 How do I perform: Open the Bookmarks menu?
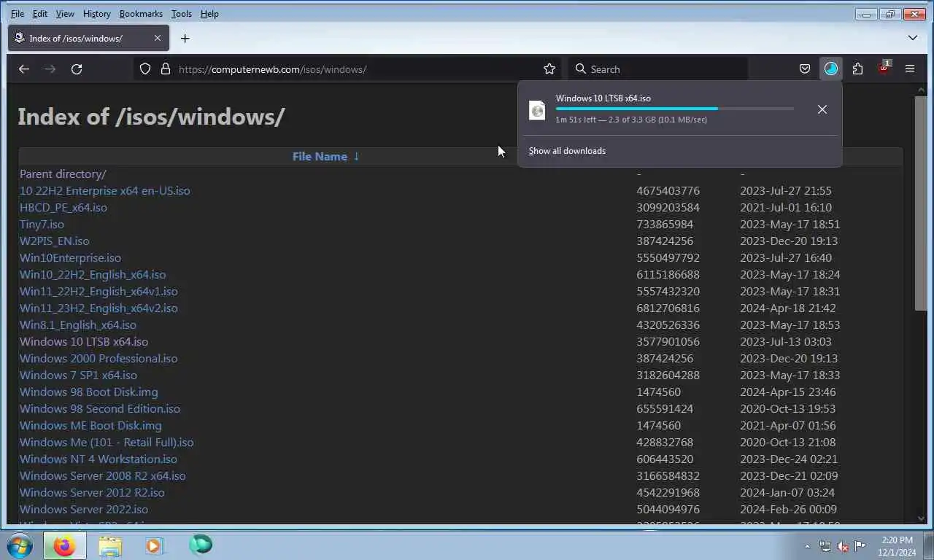click(141, 14)
